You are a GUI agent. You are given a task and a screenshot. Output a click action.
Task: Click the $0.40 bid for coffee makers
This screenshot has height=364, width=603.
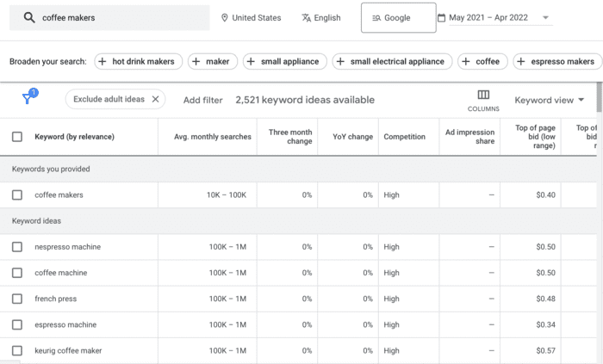click(545, 195)
